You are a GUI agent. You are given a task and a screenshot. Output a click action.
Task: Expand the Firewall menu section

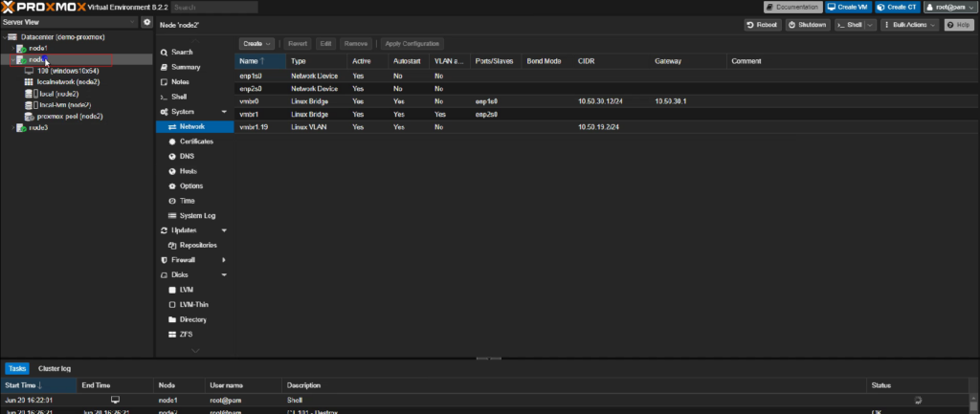coord(224,260)
